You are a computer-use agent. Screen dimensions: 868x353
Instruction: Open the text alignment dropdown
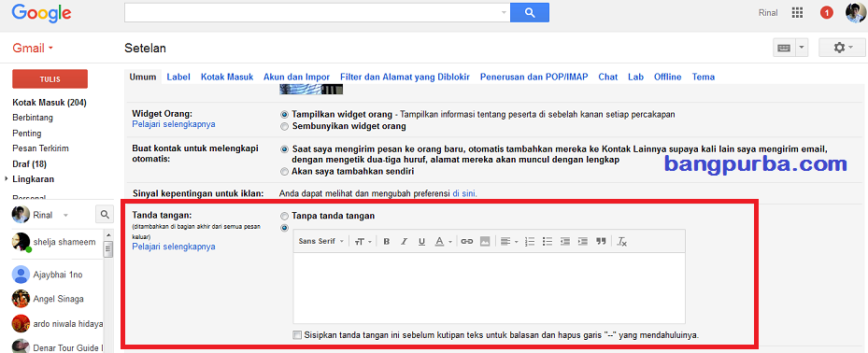tap(509, 241)
